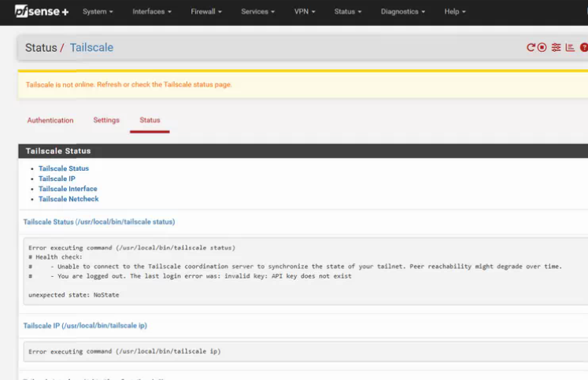Open the Help menu

[455, 12]
